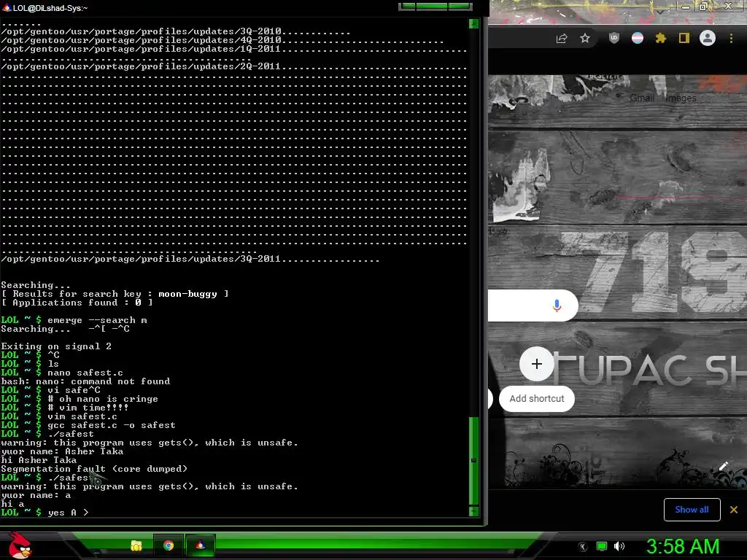Open Chrome's three-dot menu
Image resolution: width=747 pixels, height=560 pixels.
coord(731,38)
